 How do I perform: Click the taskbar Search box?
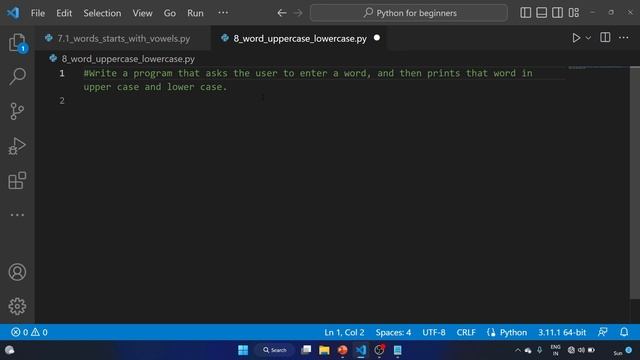[x=275, y=350]
